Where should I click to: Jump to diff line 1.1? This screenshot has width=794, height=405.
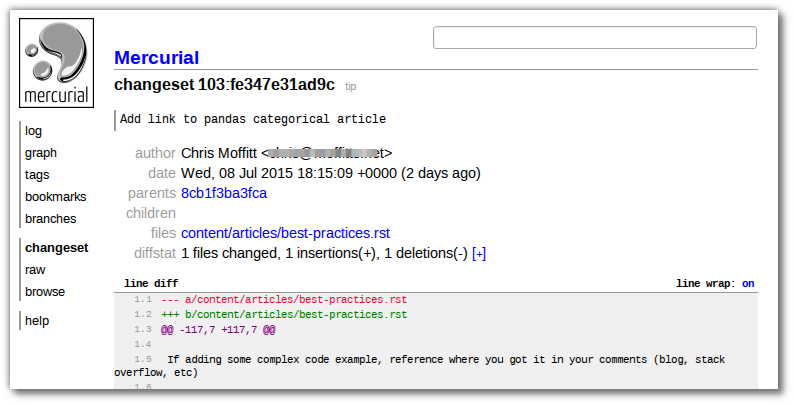coord(143,300)
